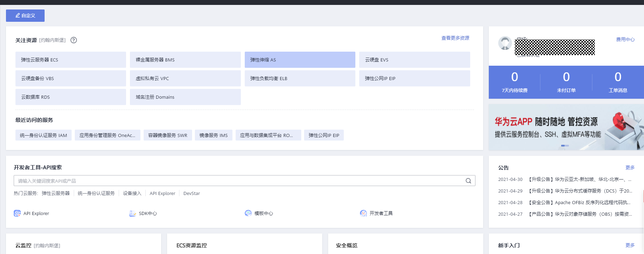Select the 弹性伸缩 AS tile

click(300, 60)
